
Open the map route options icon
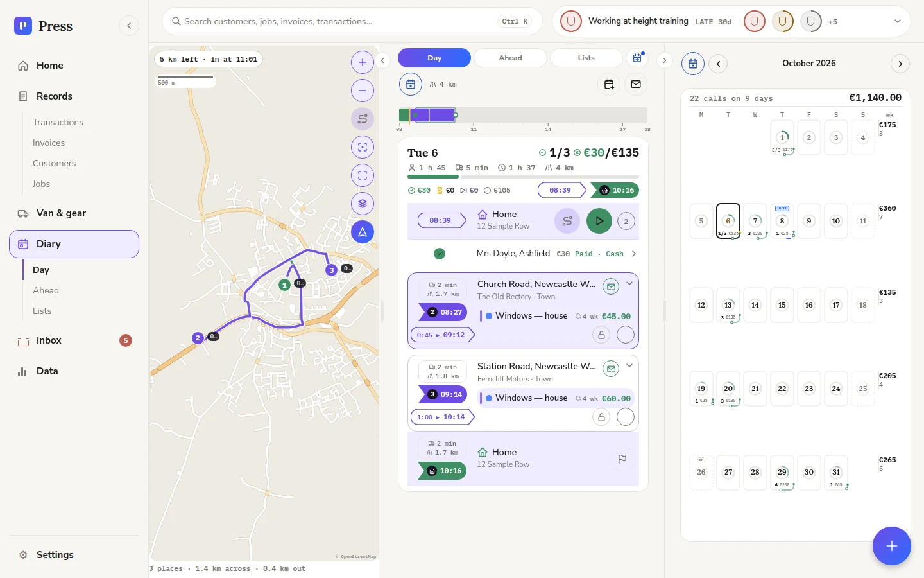click(x=363, y=119)
